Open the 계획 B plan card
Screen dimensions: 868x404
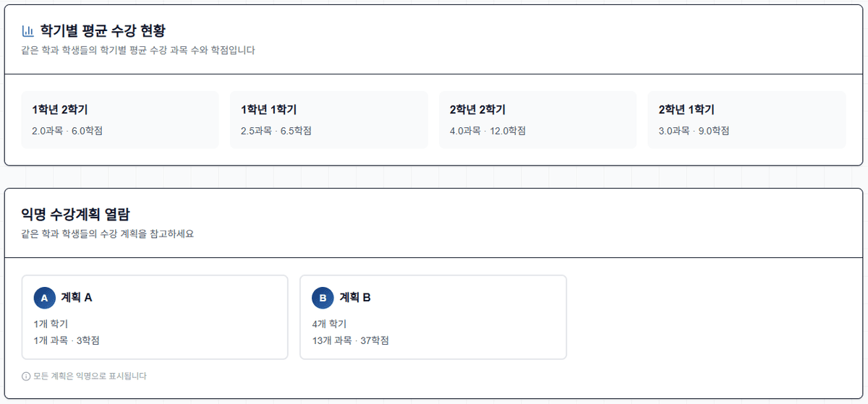[x=433, y=317]
